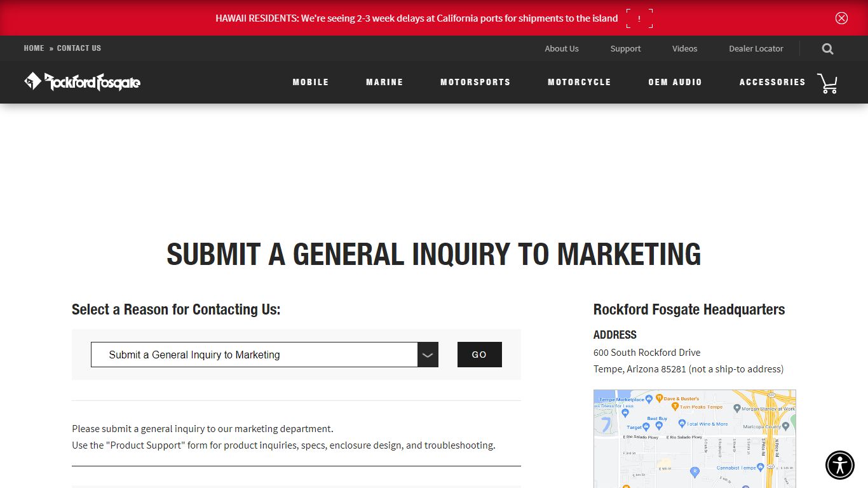Click the Tempe Marketplace map pin

pyautogui.click(x=649, y=400)
